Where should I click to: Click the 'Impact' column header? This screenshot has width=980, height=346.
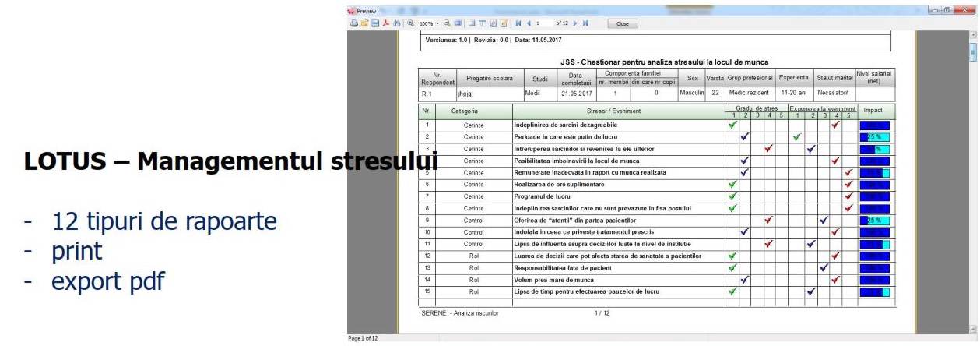[873, 111]
